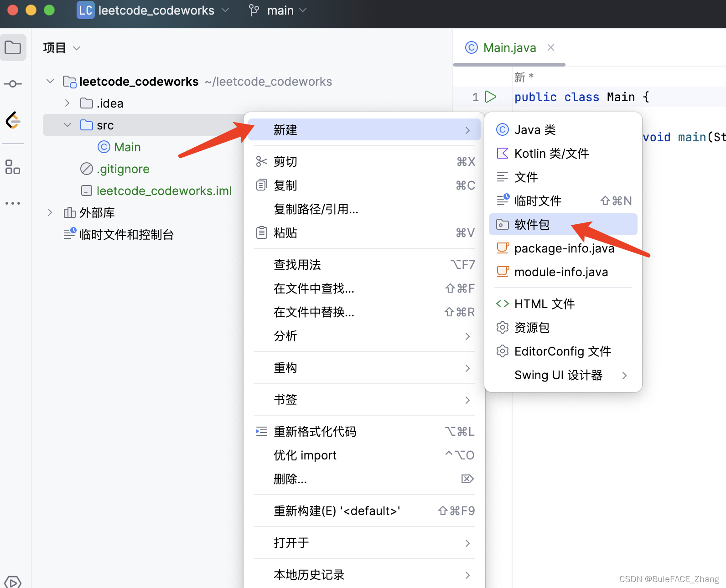Image resolution: width=726 pixels, height=588 pixels.
Task: Click line 1 'public class Main' in editor
Action: [581, 97]
